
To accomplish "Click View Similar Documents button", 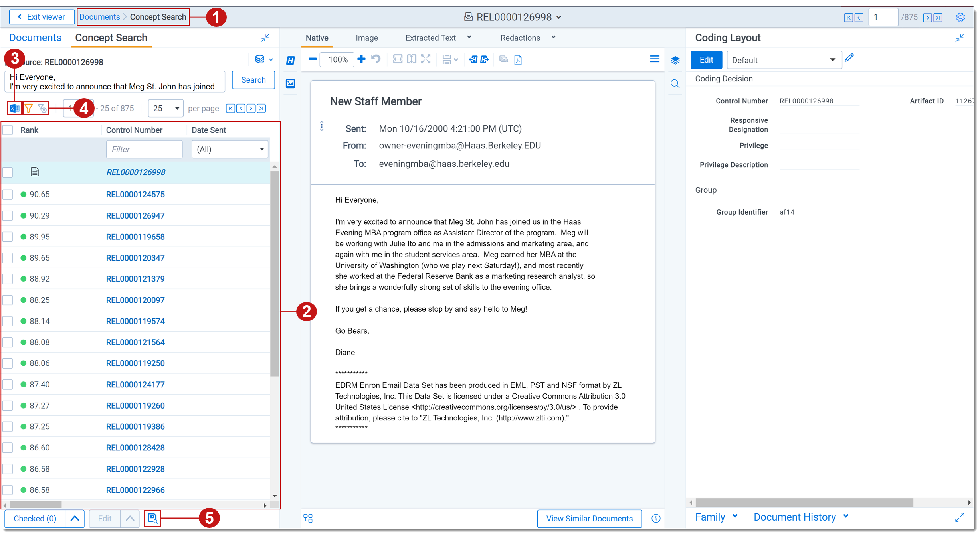I will point(589,518).
